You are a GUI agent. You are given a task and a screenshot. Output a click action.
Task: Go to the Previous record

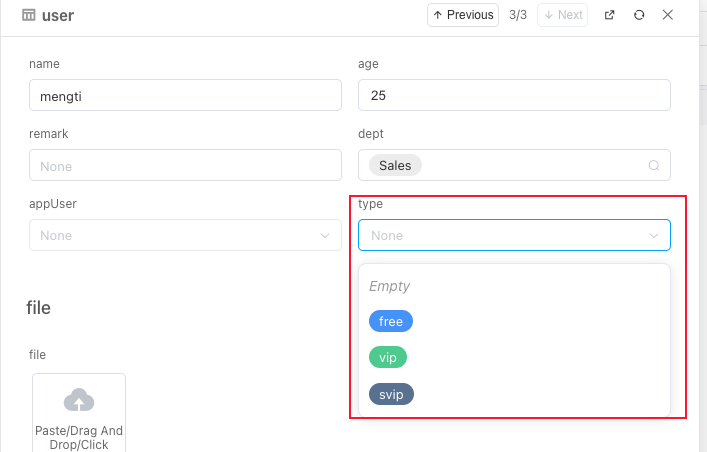(x=463, y=15)
